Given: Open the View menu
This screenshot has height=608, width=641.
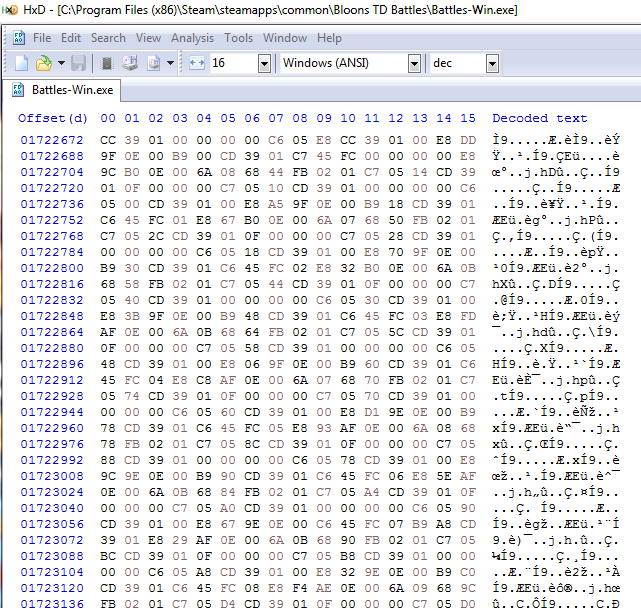Looking at the screenshot, I should [148, 38].
